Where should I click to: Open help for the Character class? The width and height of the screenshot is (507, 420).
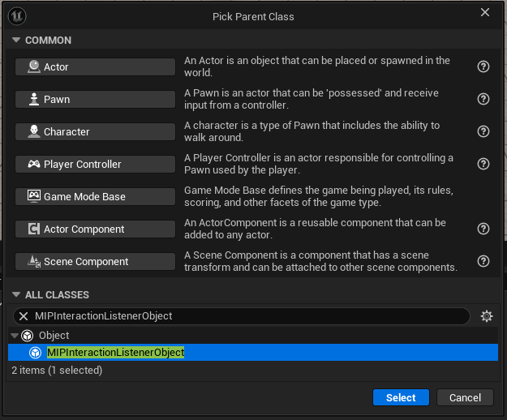coord(483,131)
